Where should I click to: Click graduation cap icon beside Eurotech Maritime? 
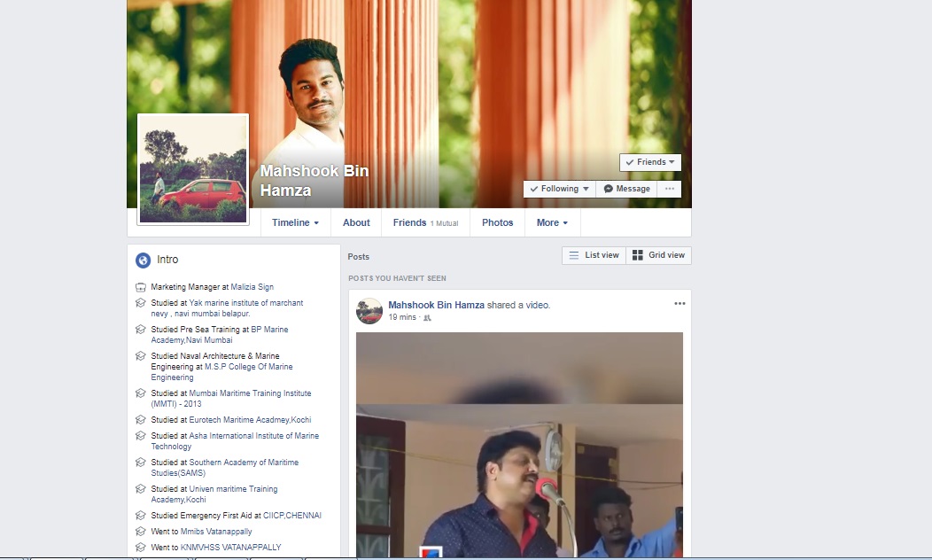pyautogui.click(x=141, y=420)
